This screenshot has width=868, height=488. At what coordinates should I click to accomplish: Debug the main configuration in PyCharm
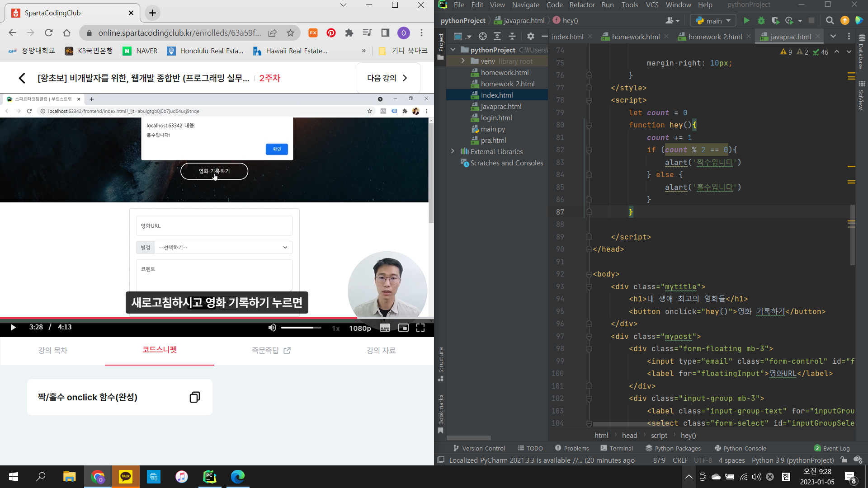pos(761,21)
